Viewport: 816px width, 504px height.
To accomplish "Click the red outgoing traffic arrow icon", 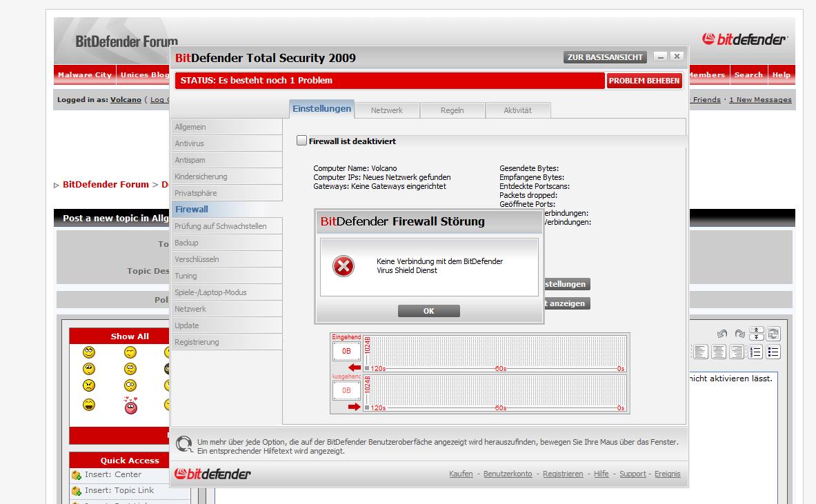I will click(x=355, y=407).
